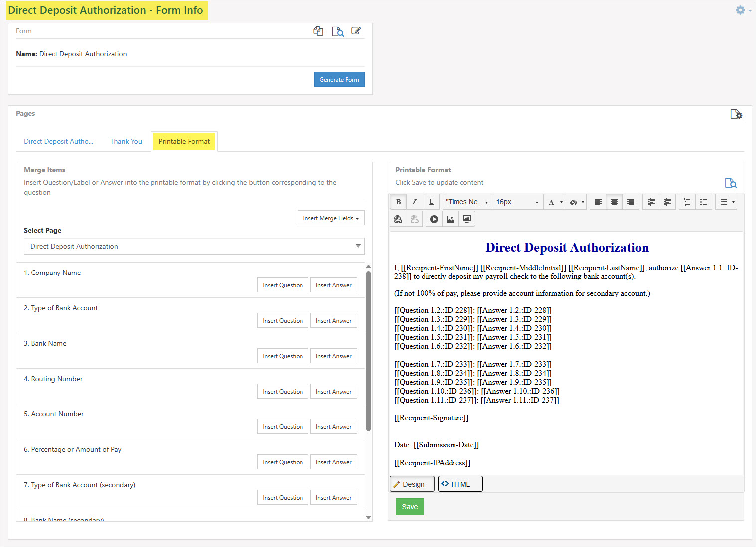Click the Date: [[Submission-Date]] line

click(x=437, y=445)
